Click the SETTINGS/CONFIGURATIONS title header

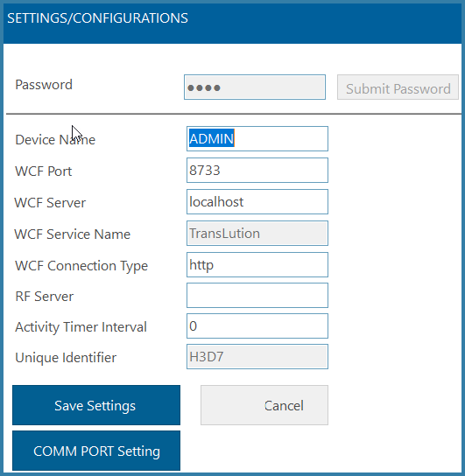(97, 18)
